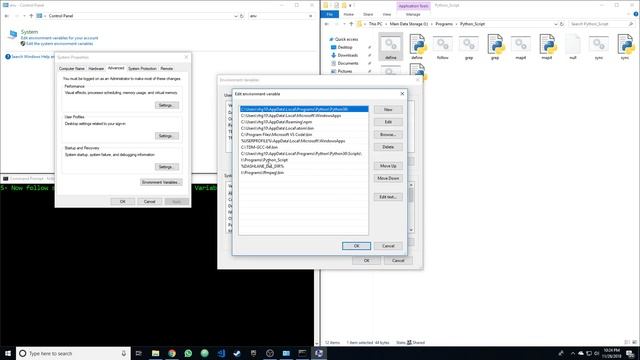
Task: Open the Windows Start menu
Action: (8, 353)
